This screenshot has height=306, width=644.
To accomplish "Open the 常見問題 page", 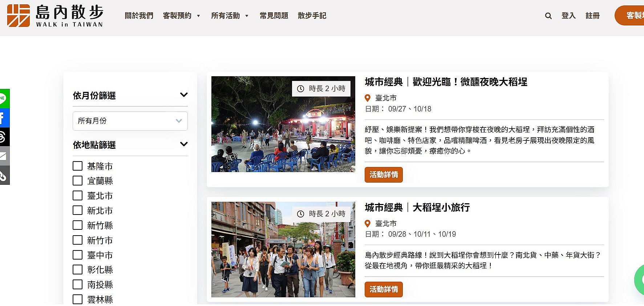I will 274,16.
